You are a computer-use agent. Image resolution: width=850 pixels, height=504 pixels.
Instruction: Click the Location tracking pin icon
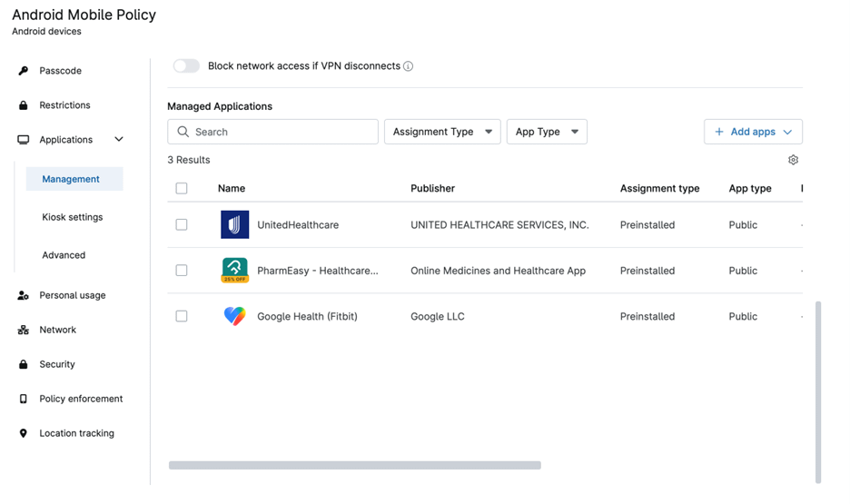(23, 433)
